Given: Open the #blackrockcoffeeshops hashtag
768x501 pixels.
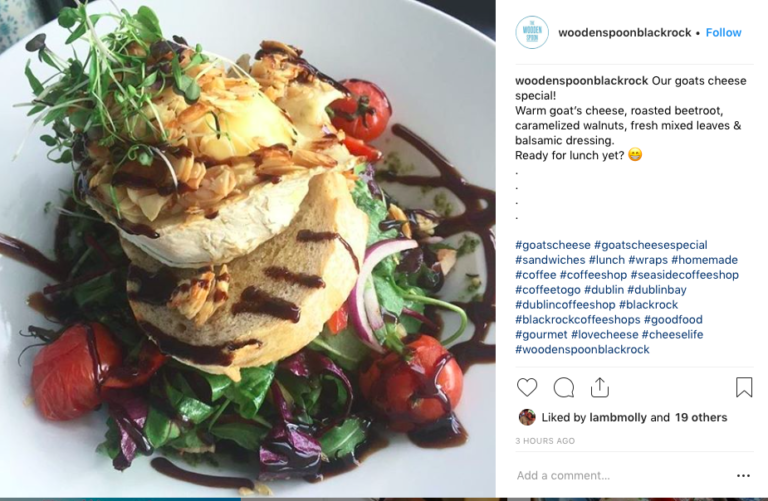Looking at the screenshot, I should (x=577, y=320).
